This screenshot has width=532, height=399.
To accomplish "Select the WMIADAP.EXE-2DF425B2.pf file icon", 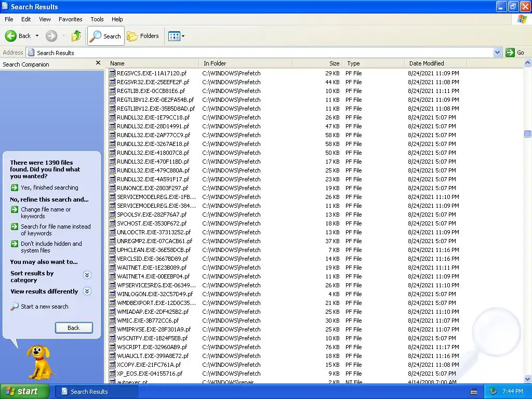I will tap(112, 312).
